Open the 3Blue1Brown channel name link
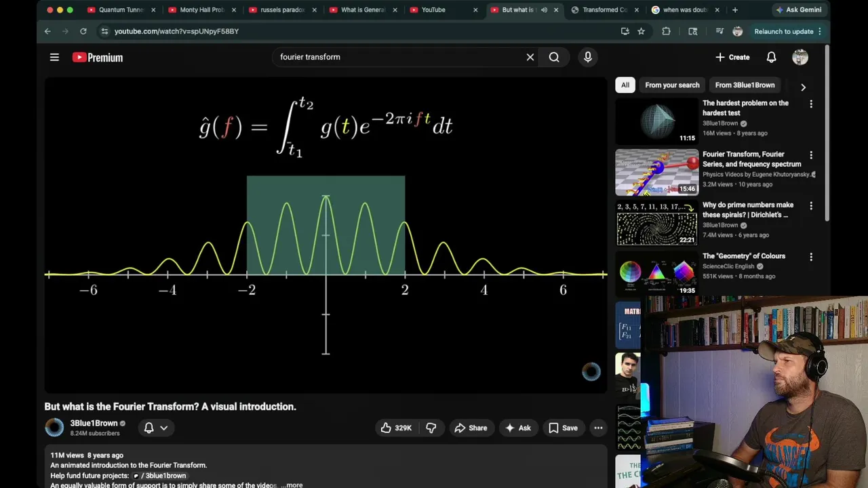The height and width of the screenshot is (488, 868). [94, 424]
